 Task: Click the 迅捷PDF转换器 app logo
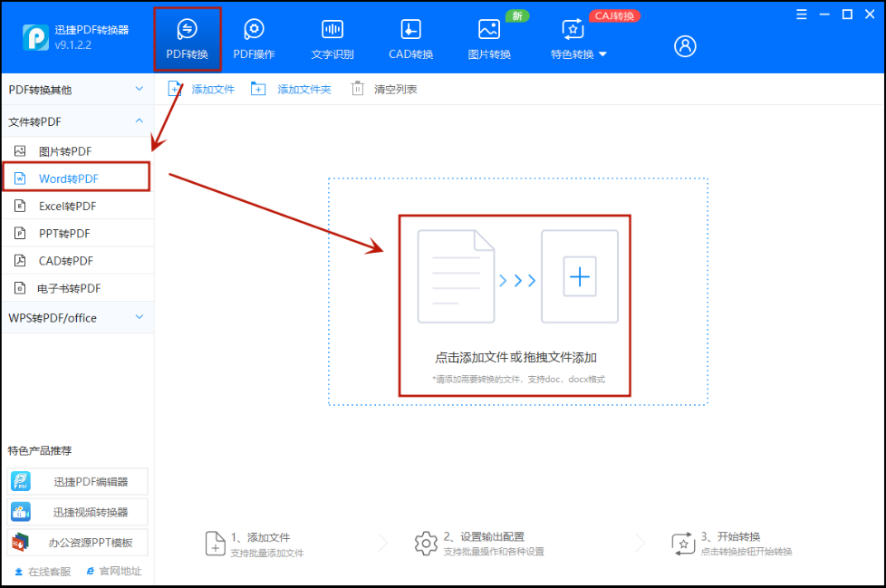[x=35, y=37]
